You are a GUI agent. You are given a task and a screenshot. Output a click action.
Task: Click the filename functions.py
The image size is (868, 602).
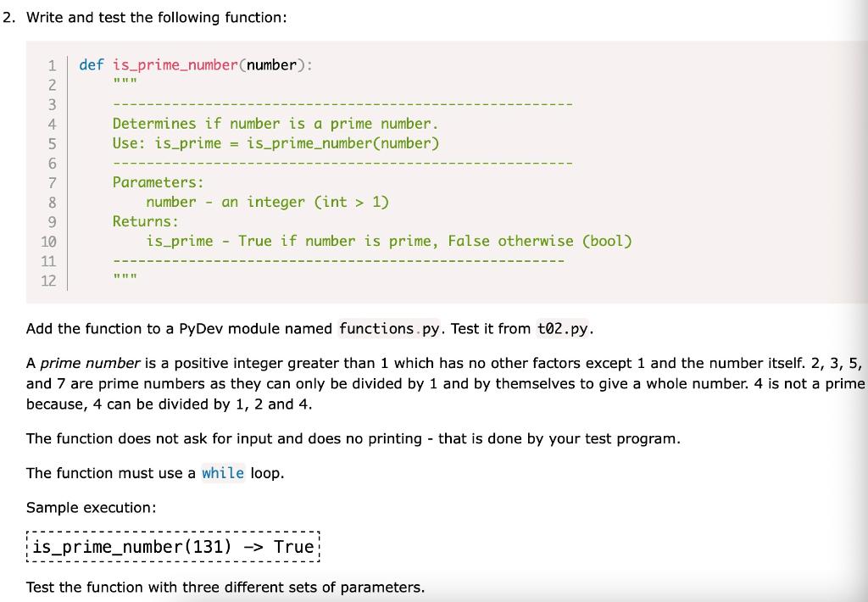[389, 328]
